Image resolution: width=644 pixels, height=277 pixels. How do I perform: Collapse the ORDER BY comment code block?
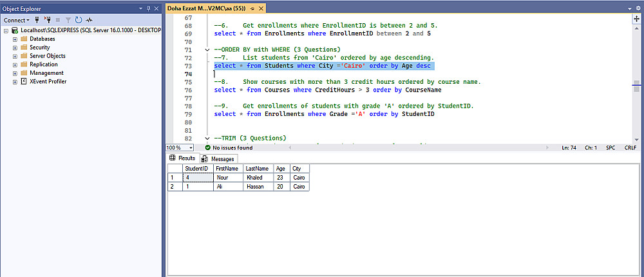pyautogui.click(x=206, y=50)
